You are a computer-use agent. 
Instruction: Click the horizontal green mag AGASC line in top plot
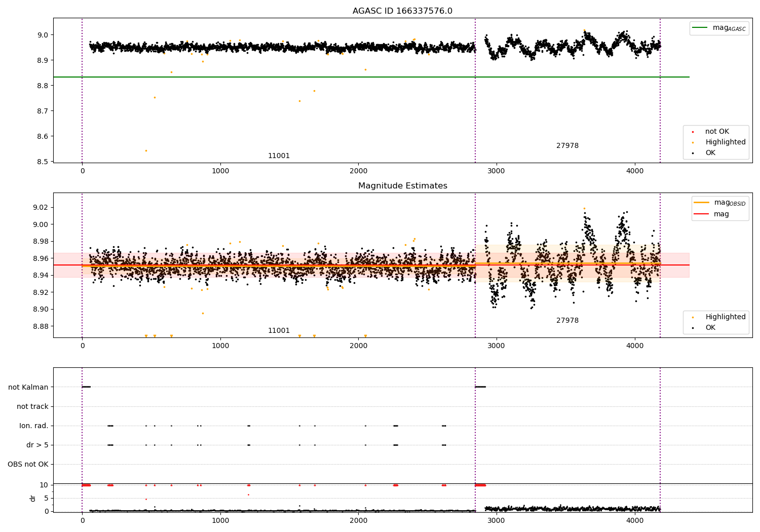tap(371, 77)
